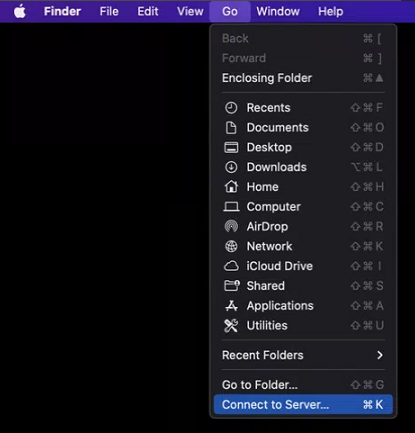Image resolution: width=415 pixels, height=433 pixels.
Task: Click the ⇧⌘C shortcut beside Computer
Action: click(367, 207)
